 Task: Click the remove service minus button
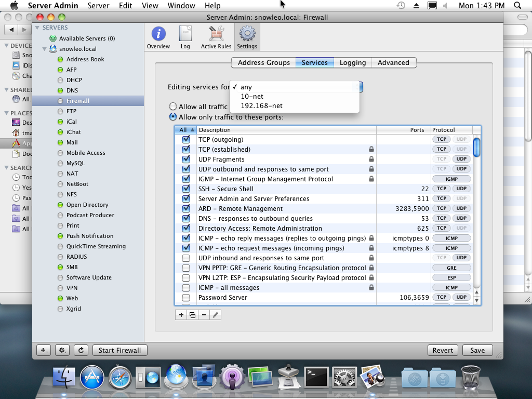(204, 315)
